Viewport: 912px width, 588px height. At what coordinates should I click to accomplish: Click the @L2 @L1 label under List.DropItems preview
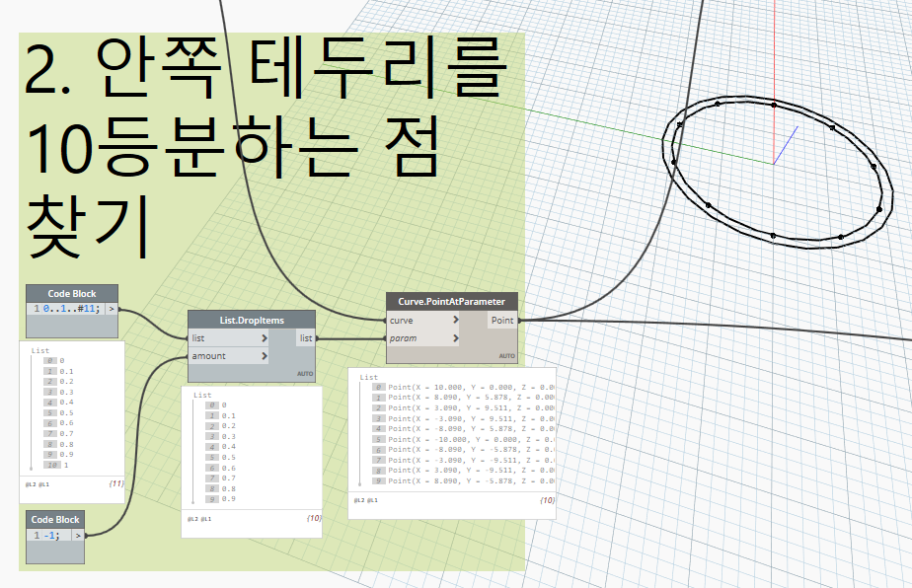click(x=199, y=518)
